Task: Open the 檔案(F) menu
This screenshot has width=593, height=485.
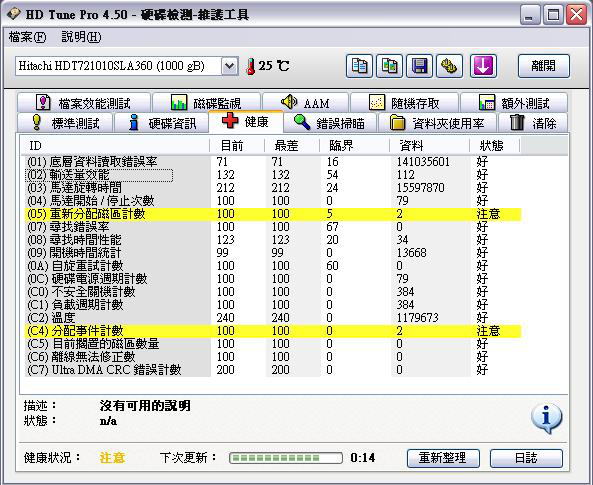Action: coord(27,37)
